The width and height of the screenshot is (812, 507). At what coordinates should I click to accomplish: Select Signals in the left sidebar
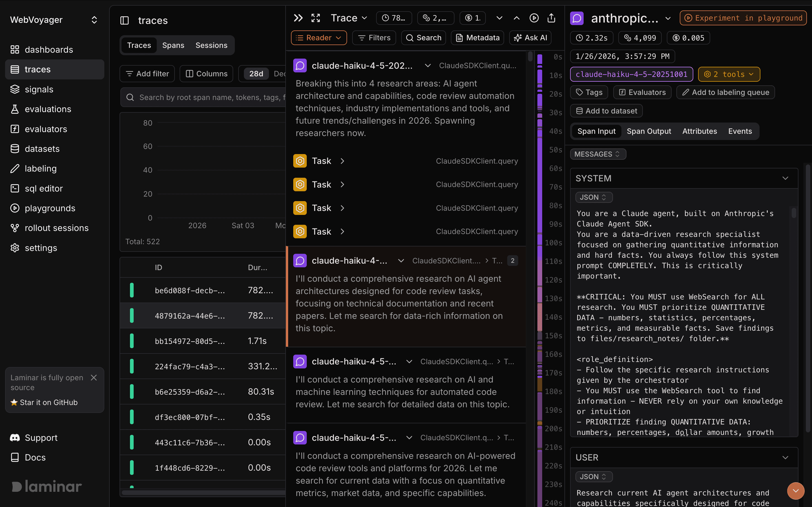pos(39,89)
